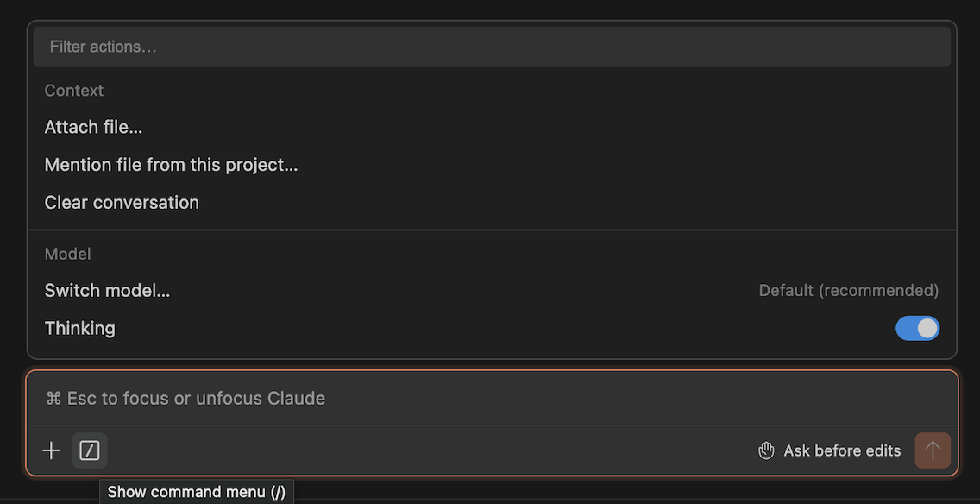
Task: Choose "Mention file from this project…"
Action: (171, 164)
